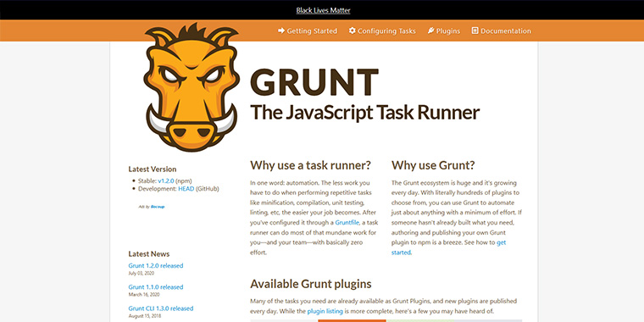This screenshot has height=322, width=644.
Task: Read Grunt CLI 1.3.0 released news
Action: pos(161,308)
